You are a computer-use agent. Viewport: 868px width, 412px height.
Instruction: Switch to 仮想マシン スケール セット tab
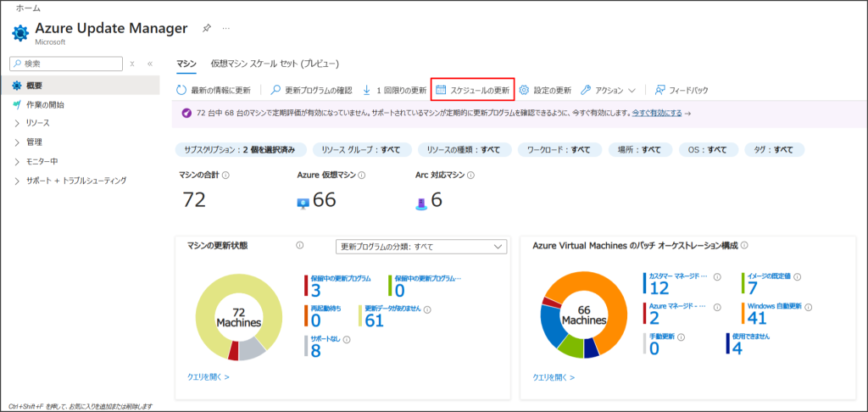pyautogui.click(x=275, y=64)
